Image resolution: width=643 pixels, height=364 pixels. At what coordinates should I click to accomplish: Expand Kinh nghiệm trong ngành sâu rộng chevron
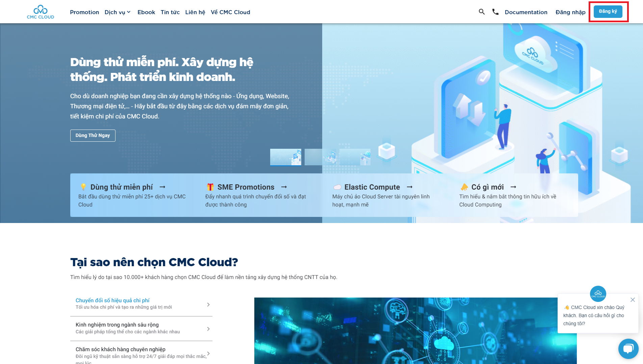coord(208,329)
